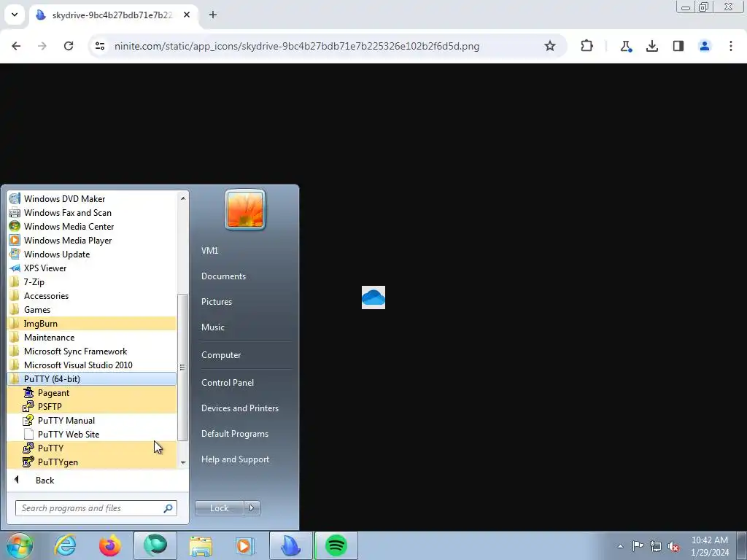Open Documents from Start menu
747x560 pixels.
223,276
